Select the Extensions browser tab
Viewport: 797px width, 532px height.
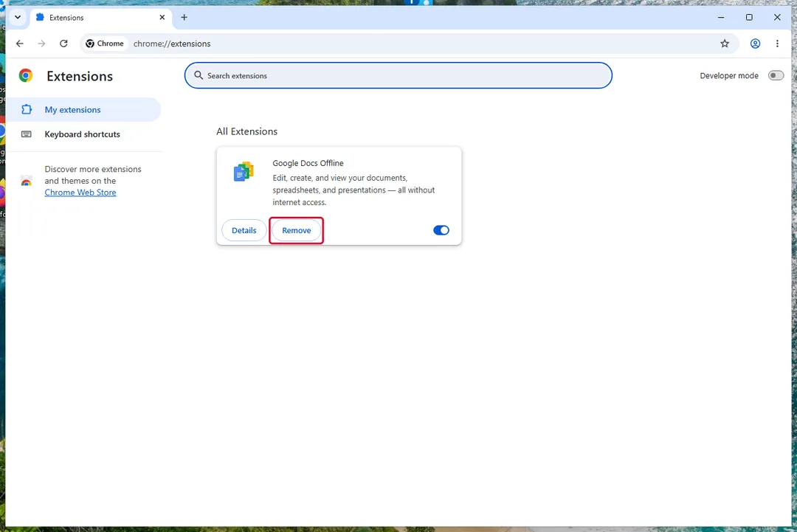(x=100, y=17)
